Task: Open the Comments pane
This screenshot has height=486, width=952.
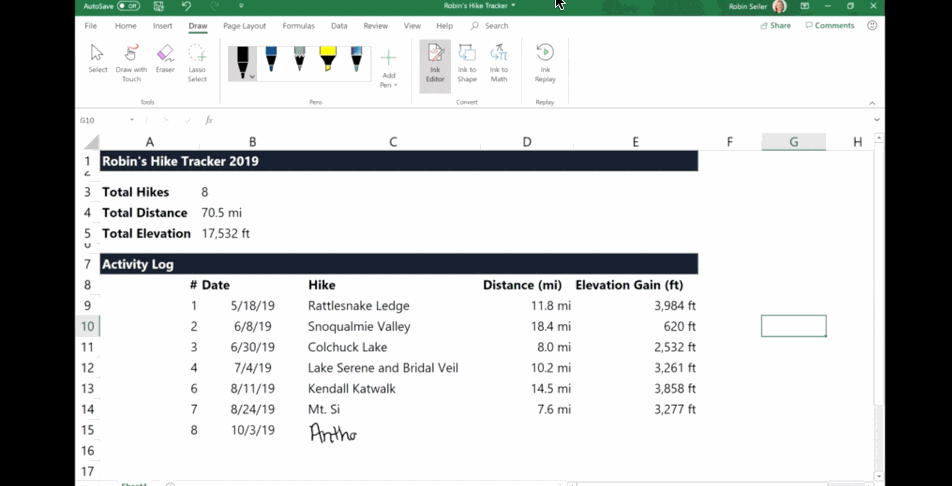Action: coord(829,26)
